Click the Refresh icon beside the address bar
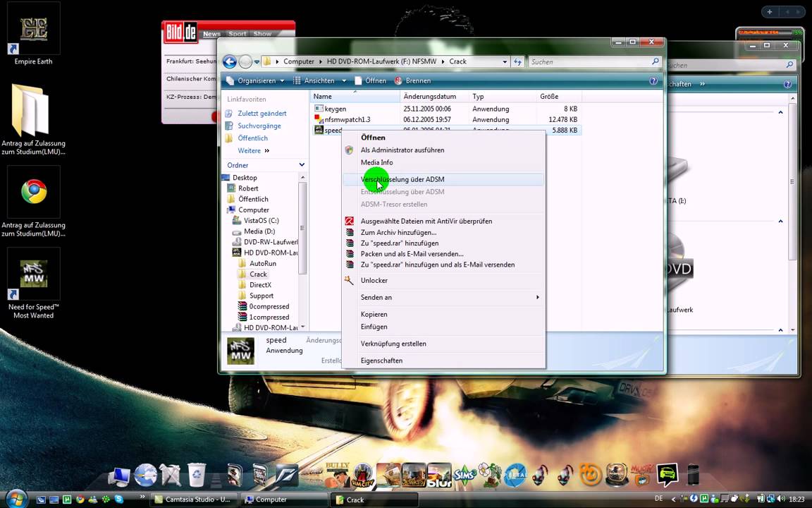The height and width of the screenshot is (508, 812). [518, 61]
